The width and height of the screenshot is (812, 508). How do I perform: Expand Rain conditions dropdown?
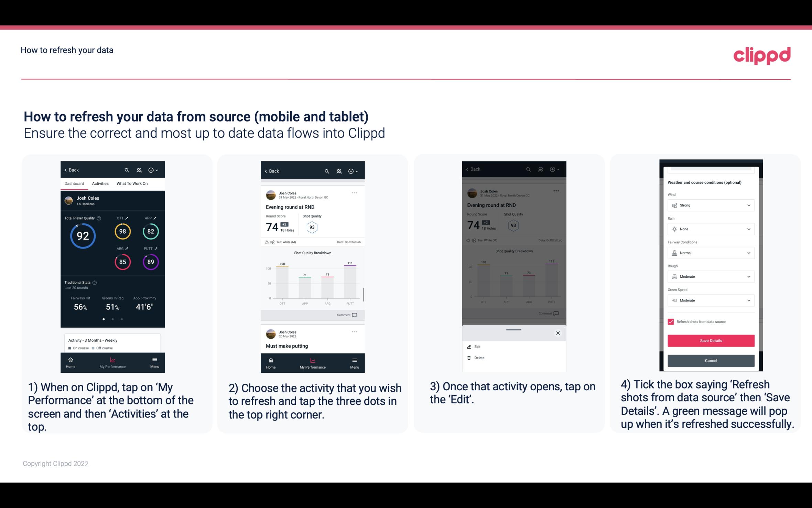(x=749, y=229)
